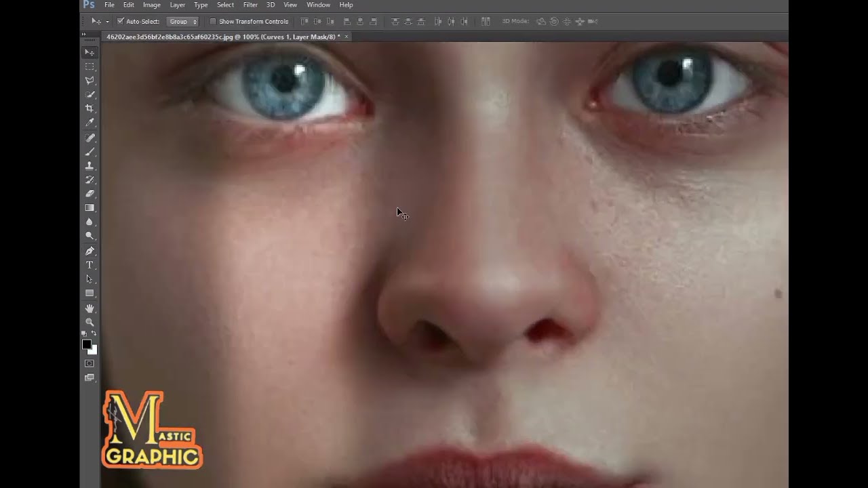Distribute horizontal centers of layers
This screenshot has width=868, height=488.
(x=451, y=22)
